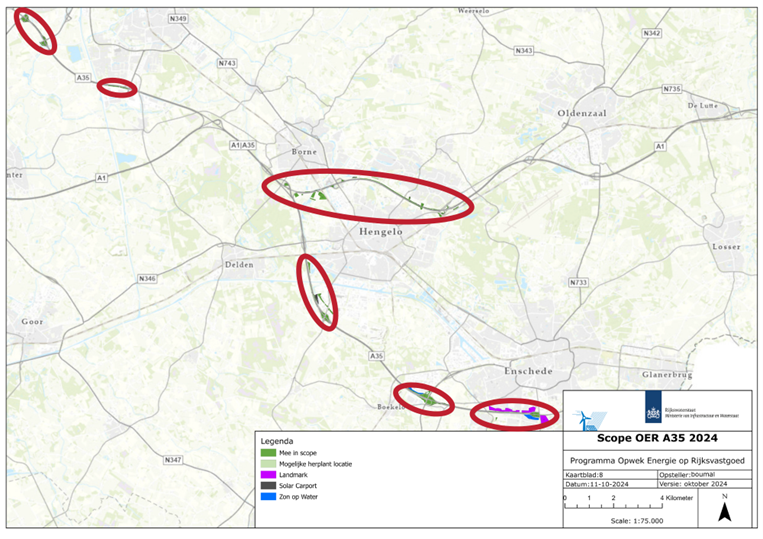The height and width of the screenshot is (539, 763).
Task: Click the A35 road shield near Boekelo
Action: 376,355
